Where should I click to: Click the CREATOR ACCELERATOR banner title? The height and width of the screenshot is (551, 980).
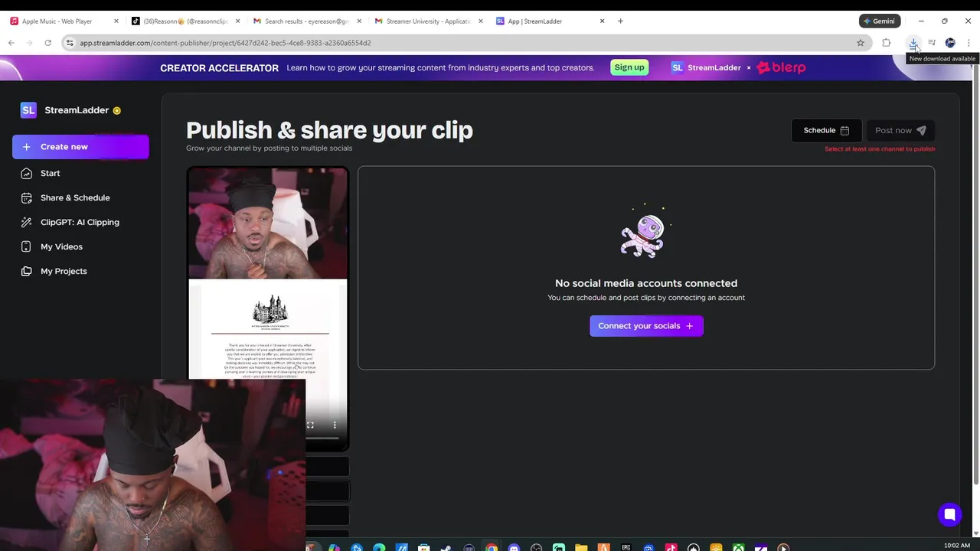click(219, 68)
